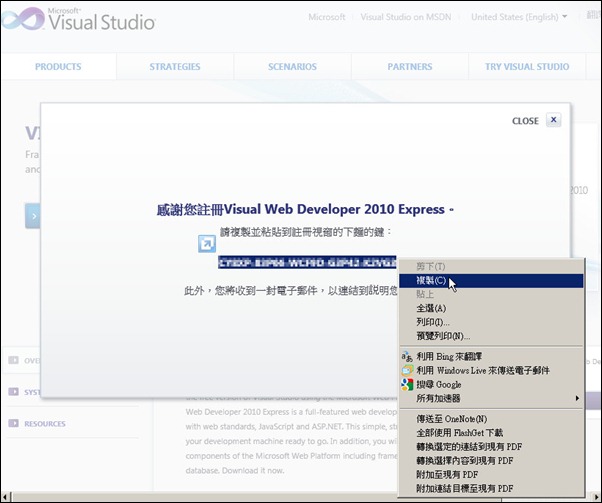Click the 請複製並粘貼到註冊視窗的下鍵的鍵 instruction text
Screen dimensions: 602x503
point(306,232)
